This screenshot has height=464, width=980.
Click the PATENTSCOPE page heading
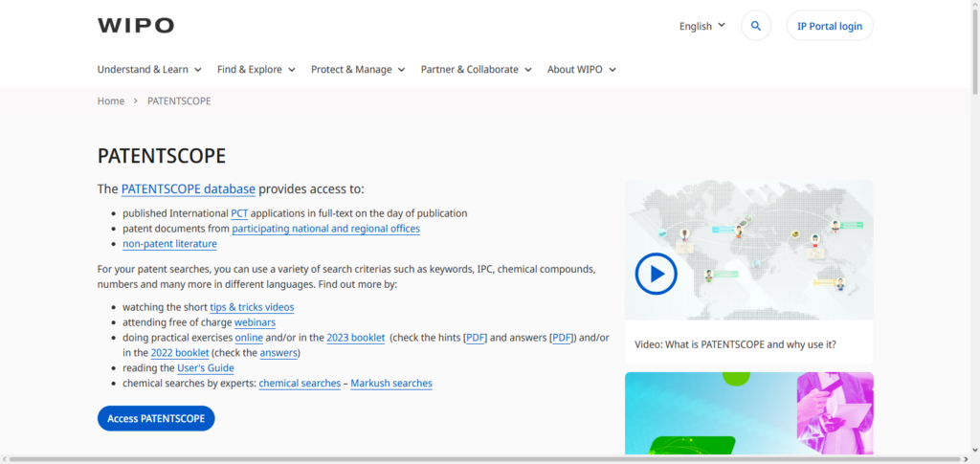161,156
